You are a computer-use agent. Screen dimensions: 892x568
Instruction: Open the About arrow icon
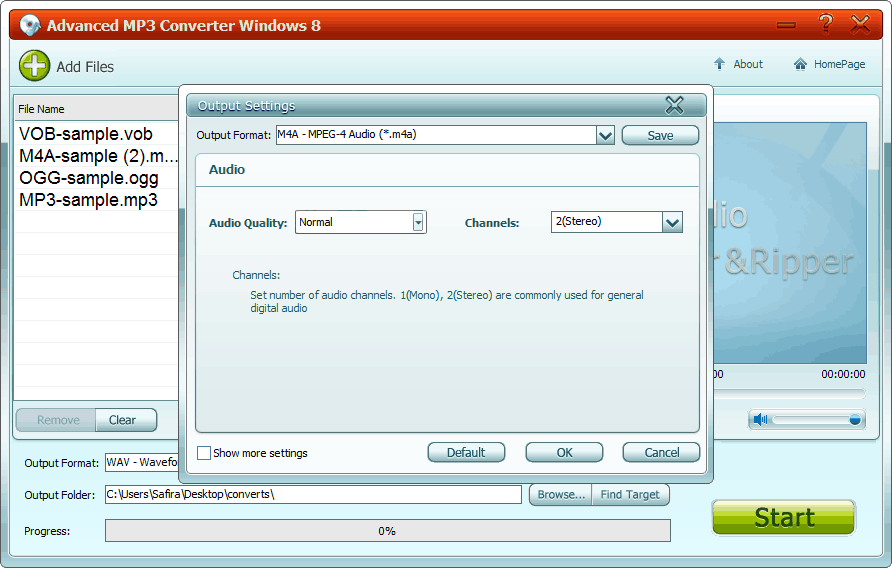click(x=720, y=64)
